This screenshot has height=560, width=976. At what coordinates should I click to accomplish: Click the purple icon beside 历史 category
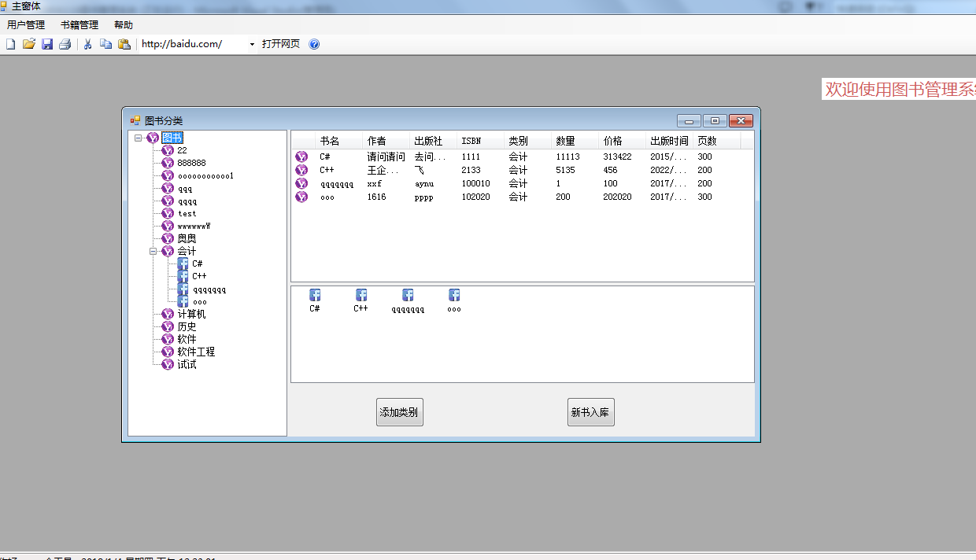[168, 326]
